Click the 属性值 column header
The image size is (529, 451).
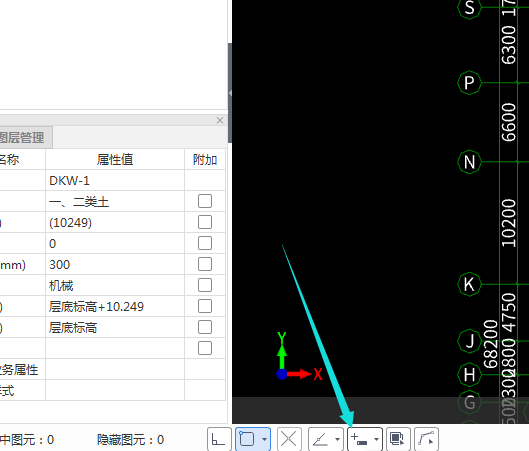click(x=115, y=159)
